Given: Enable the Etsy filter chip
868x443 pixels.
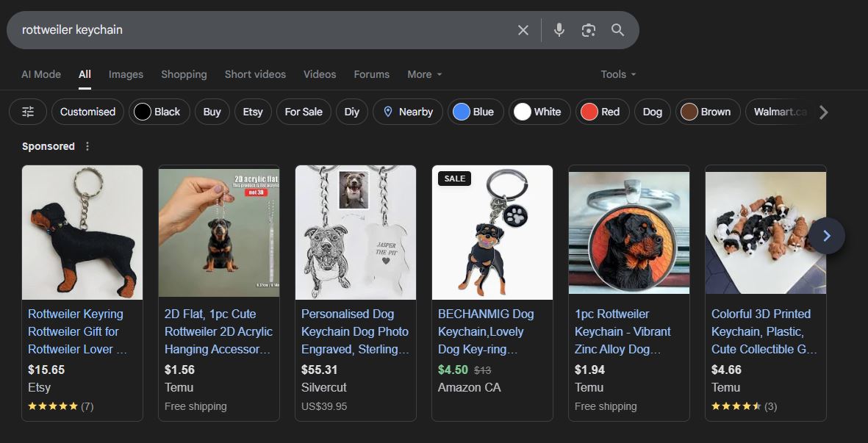Looking at the screenshot, I should pyautogui.click(x=252, y=112).
